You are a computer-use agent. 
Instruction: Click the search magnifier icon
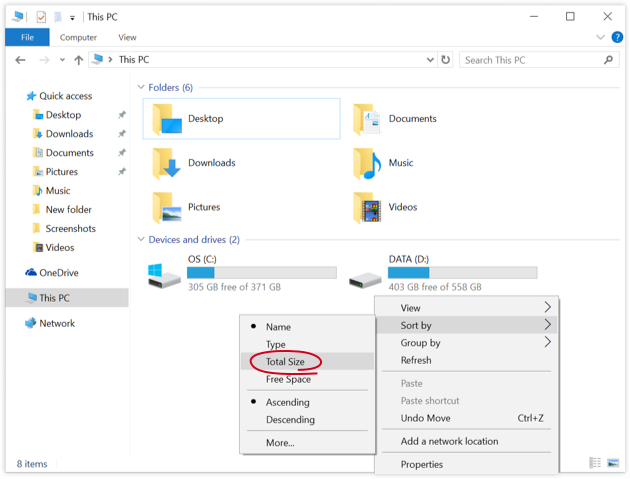(608, 60)
